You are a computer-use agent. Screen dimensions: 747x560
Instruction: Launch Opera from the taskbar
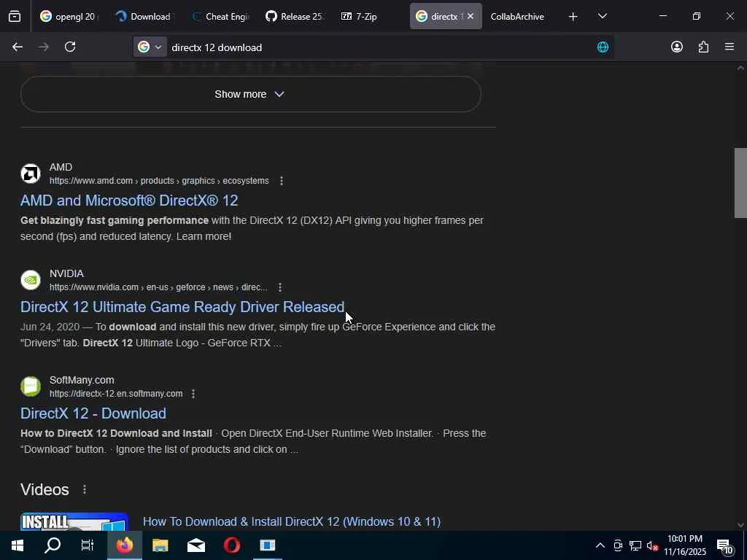point(232,545)
